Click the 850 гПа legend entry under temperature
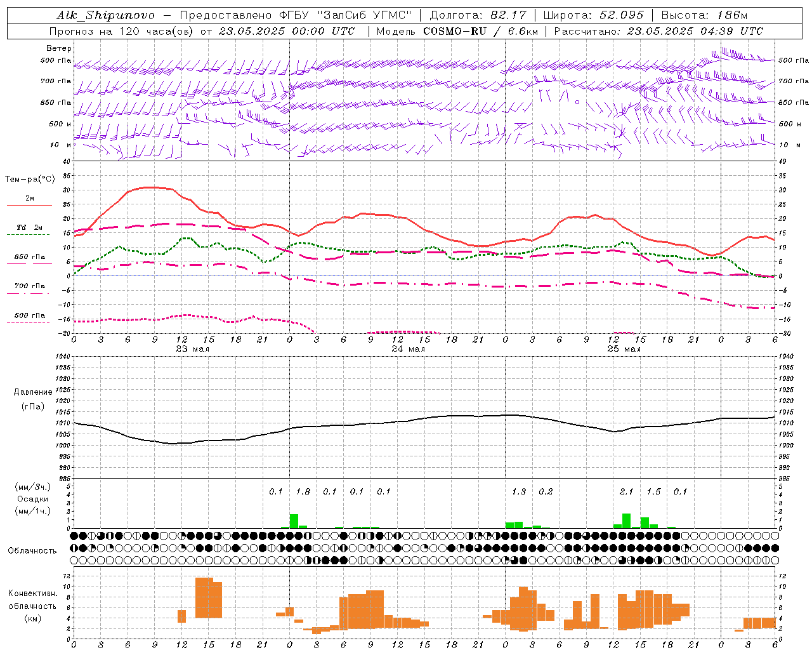 [30, 257]
